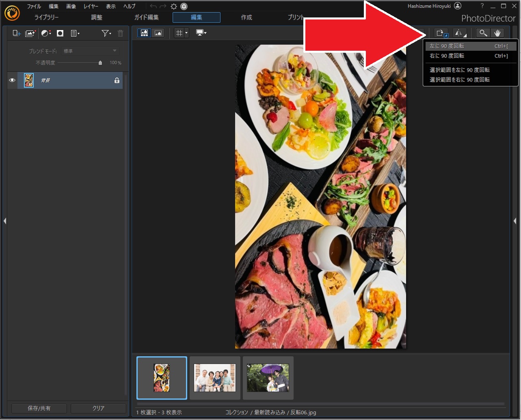Click the main food photo in viewer
The width and height of the screenshot is (521, 420).
pos(320,196)
